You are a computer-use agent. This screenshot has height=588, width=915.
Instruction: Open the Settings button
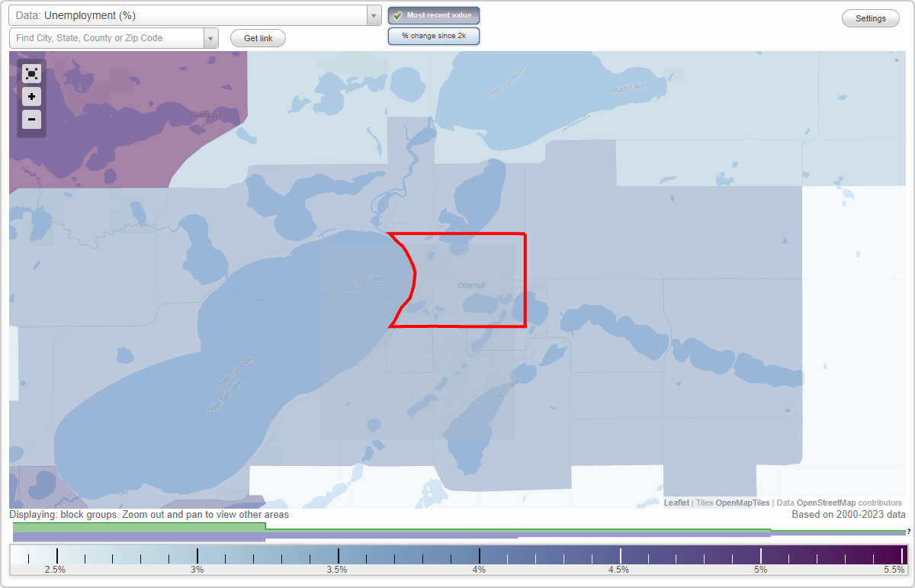[871, 18]
